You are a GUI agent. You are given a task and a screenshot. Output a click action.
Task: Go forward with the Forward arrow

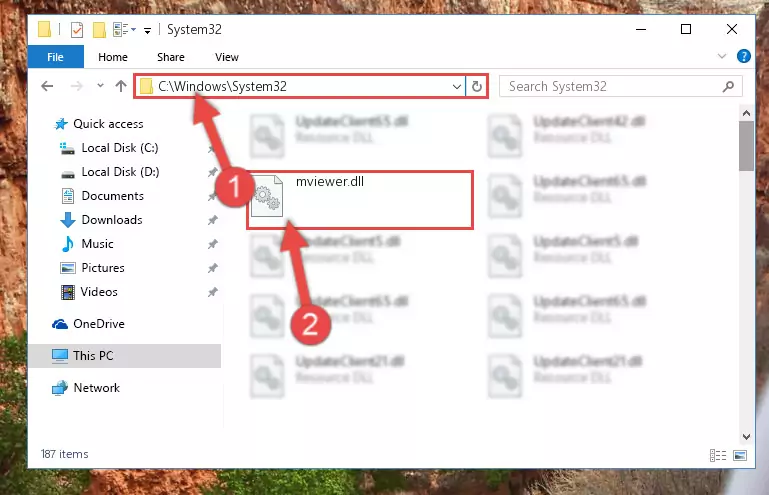pos(77,86)
